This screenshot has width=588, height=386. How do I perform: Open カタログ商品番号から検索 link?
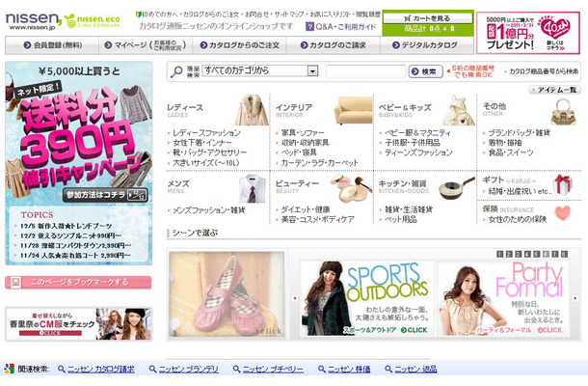point(544,71)
